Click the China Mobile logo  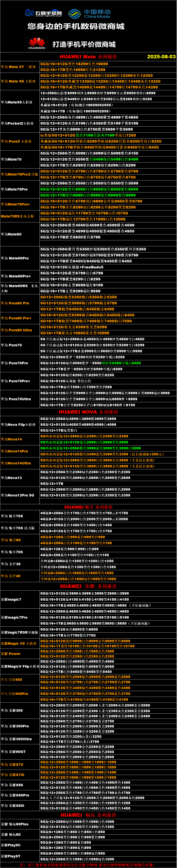pos(89,13)
